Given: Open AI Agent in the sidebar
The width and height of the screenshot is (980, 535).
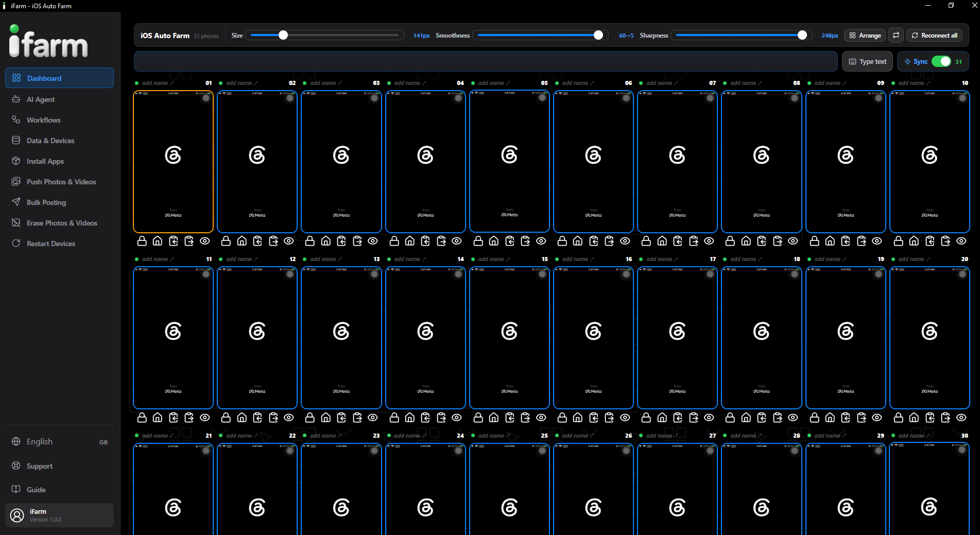Looking at the screenshot, I should [59, 99].
